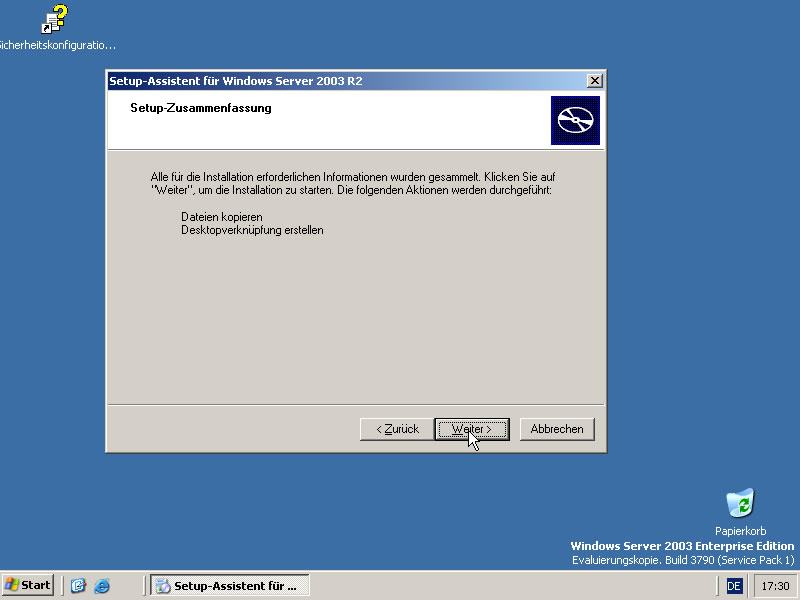Cancel setup with the Abbrechen button
The image size is (800, 600).
tap(557, 429)
